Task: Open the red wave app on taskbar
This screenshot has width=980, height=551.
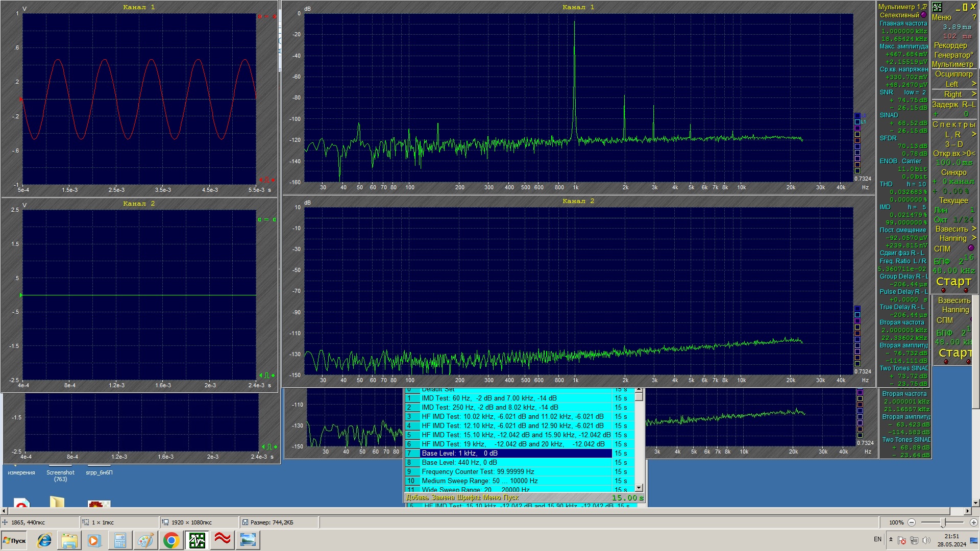Action: 222,540
